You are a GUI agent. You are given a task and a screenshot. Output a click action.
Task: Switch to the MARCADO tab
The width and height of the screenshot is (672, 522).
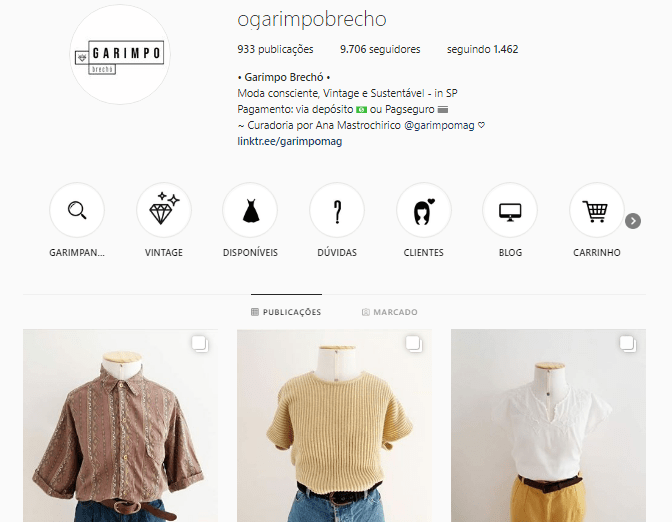point(390,312)
